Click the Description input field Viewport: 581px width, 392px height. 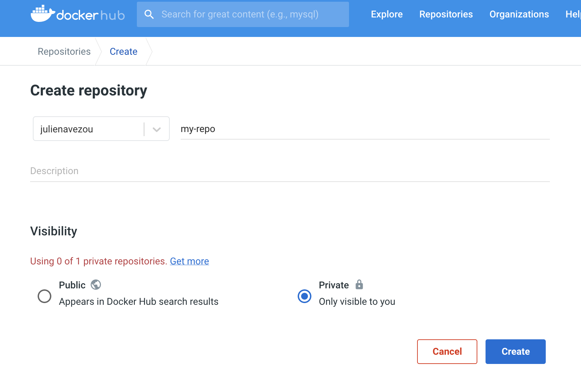click(x=205, y=171)
